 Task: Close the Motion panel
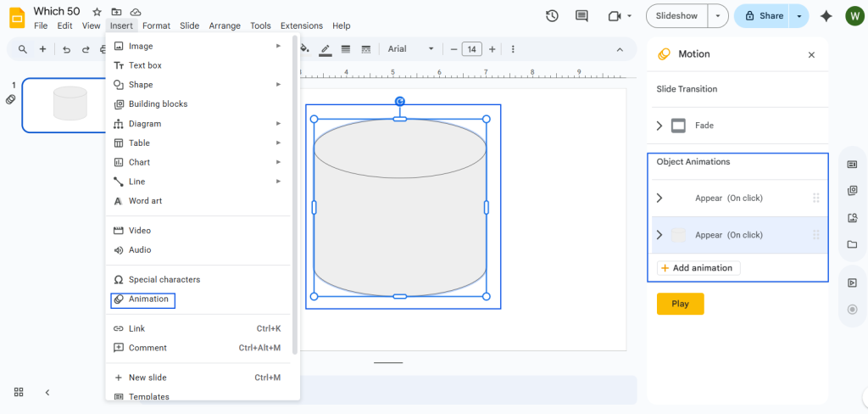(x=811, y=54)
